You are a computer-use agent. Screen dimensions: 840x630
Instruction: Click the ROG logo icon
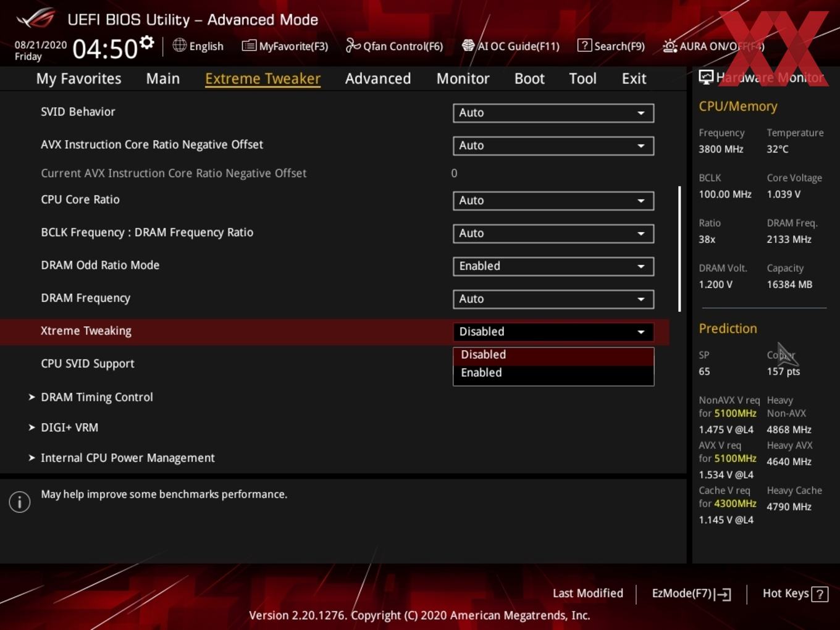coord(36,19)
